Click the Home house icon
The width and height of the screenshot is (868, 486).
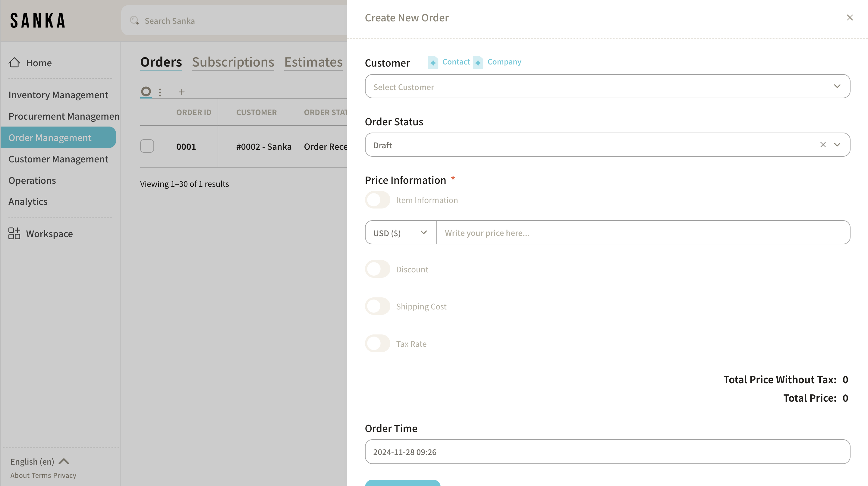(x=14, y=63)
